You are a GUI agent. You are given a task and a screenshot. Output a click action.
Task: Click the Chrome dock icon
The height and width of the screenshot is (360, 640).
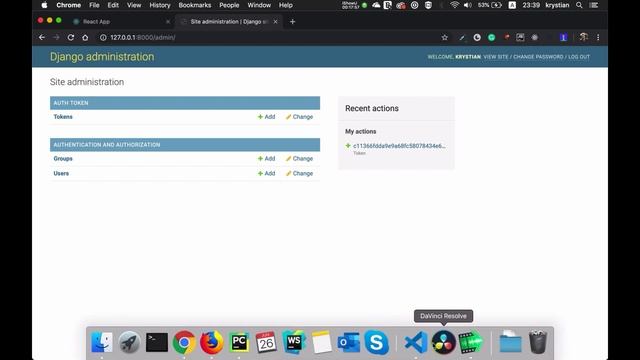click(x=184, y=342)
